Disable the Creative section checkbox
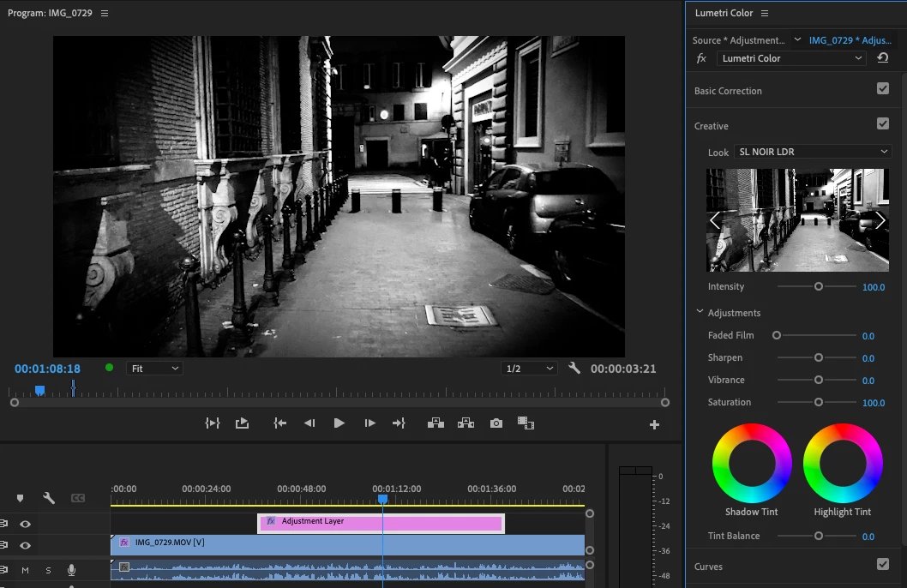 tap(883, 124)
